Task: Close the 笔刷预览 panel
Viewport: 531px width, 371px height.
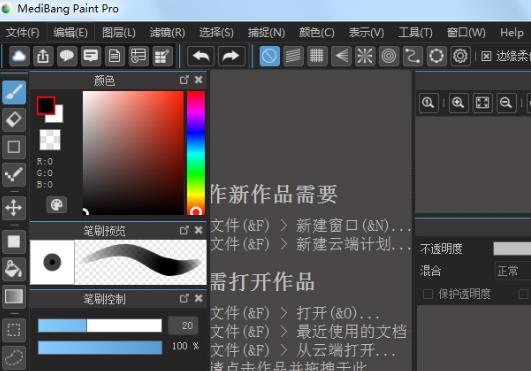Action: tap(199, 230)
